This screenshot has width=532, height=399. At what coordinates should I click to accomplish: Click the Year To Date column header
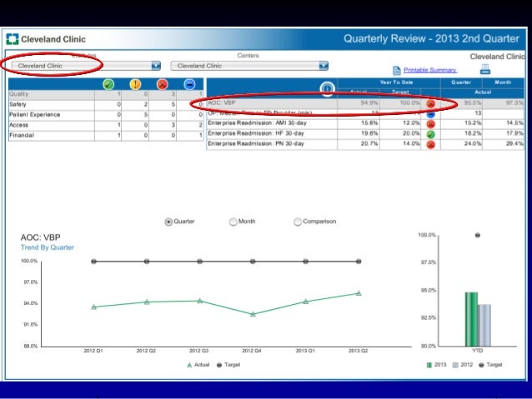pos(396,82)
